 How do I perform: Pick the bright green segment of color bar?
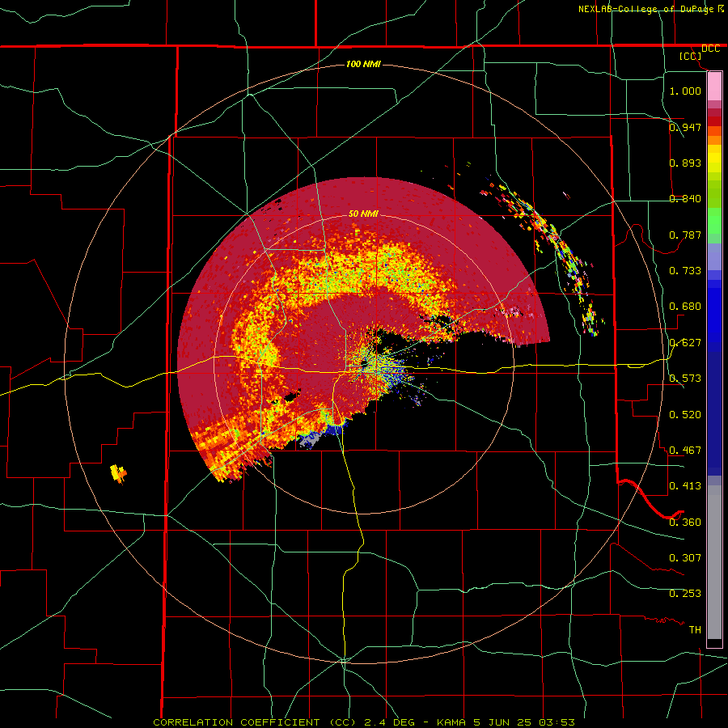[x=714, y=221]
